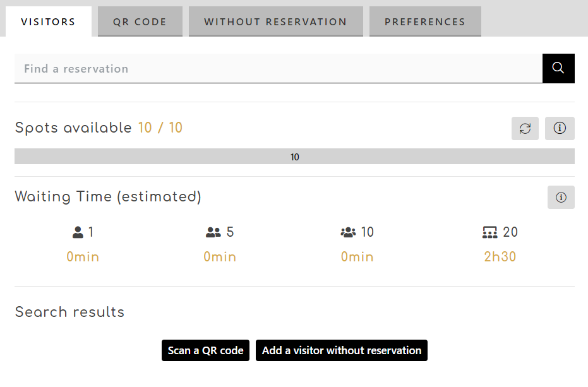
Task: Click Add a visitor without reservation
Action: click(x=342, y=350)
